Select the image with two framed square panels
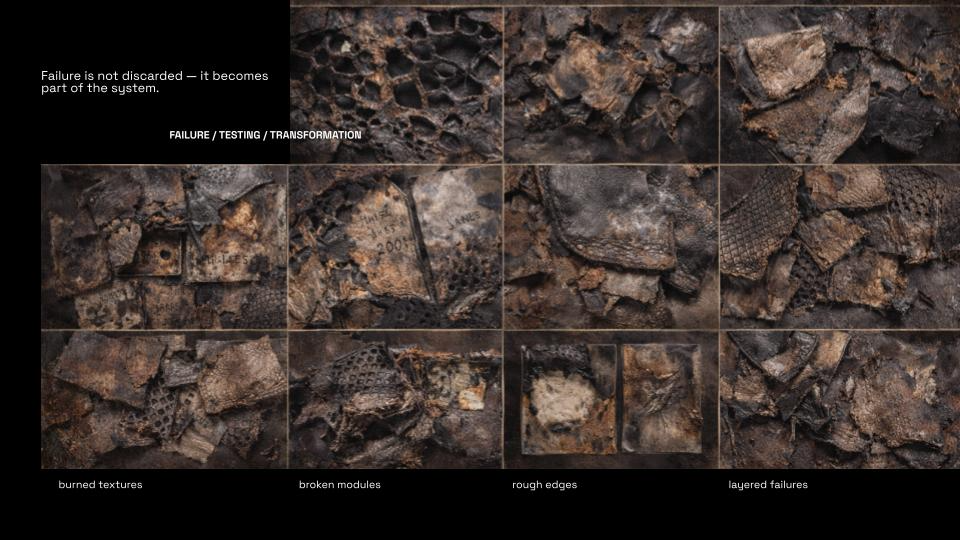This screenshot has width=960, height=540. pos(611,400)
